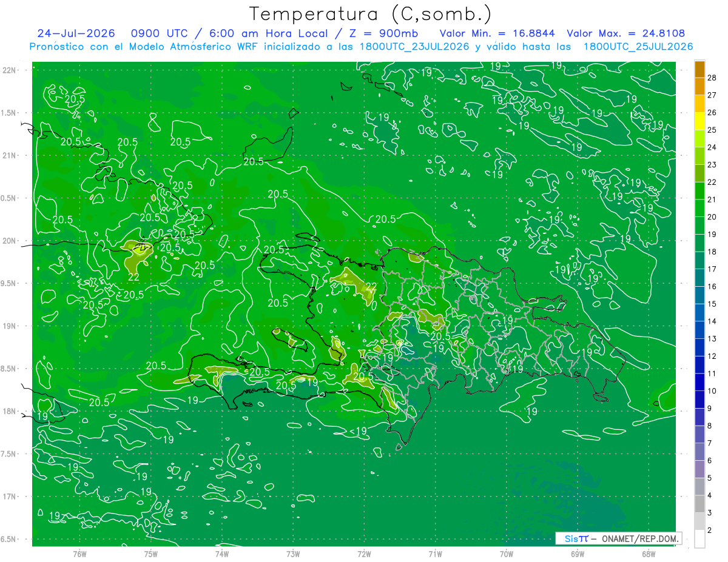Click the purple band between 5 and 6
Screen dimensions: 728x562
pos(699,469)
